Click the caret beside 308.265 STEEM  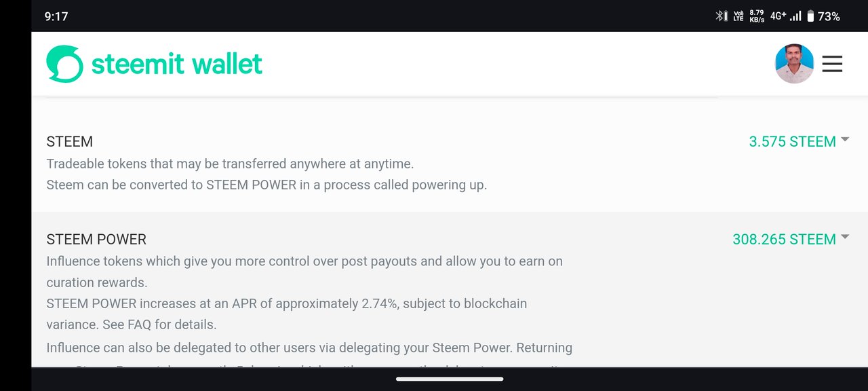click(845, 238)
